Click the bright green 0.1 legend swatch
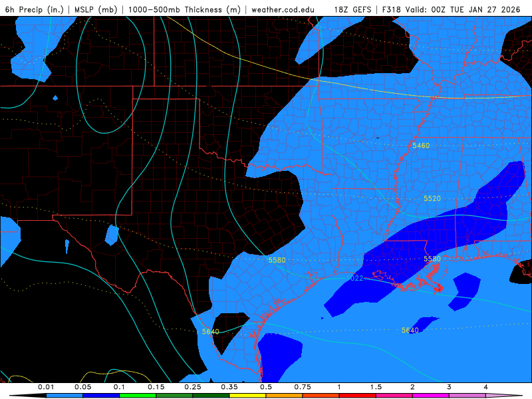 click(x=138, y=396)
